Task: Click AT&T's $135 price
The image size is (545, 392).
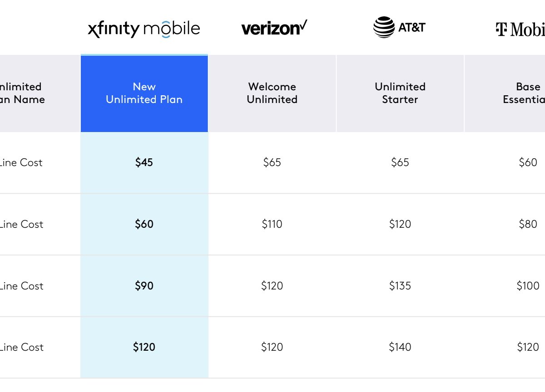Action: (400, 286)
